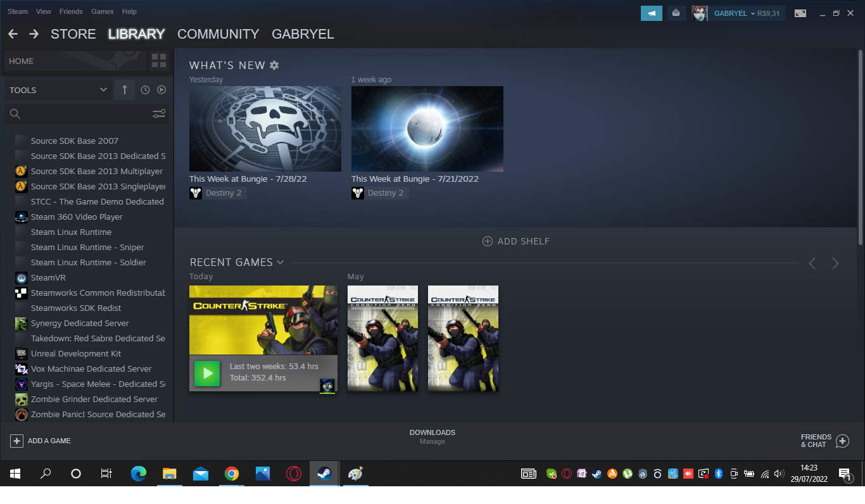865x504 pixels.
Task: Toggle sort by recent activity clock
Action: point(145,90)
